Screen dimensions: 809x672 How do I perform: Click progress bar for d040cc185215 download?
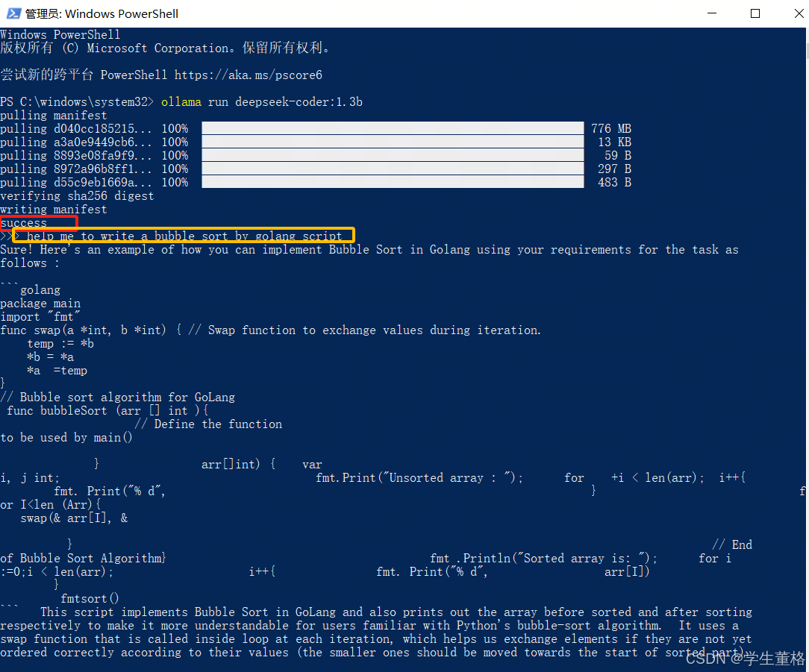point(393,128)
